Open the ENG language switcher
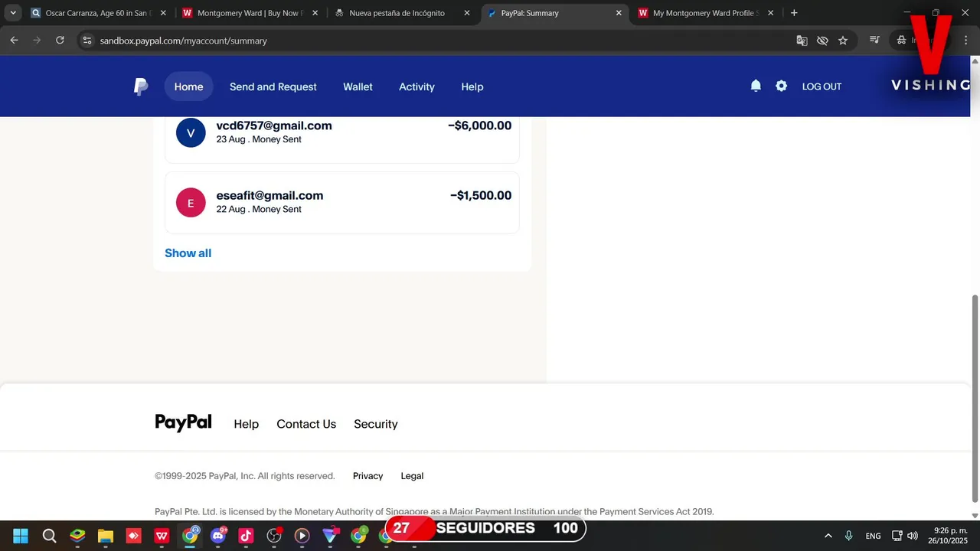Viewport: 980px width, 551px height. 873,536
